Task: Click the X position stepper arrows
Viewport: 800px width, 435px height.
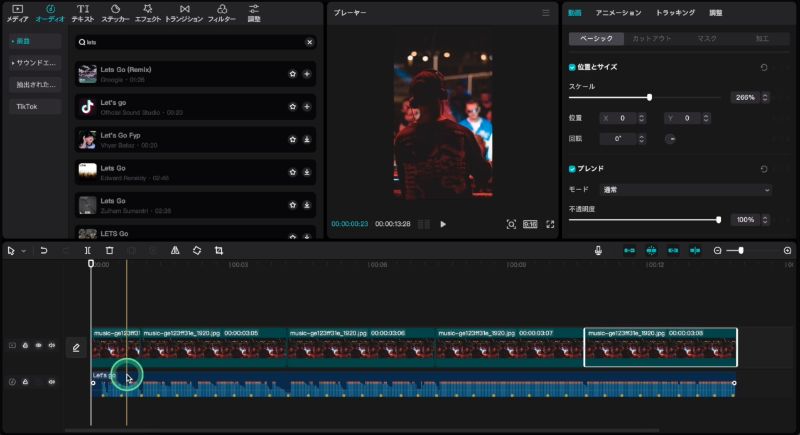Action: click(x=641, y=118)
